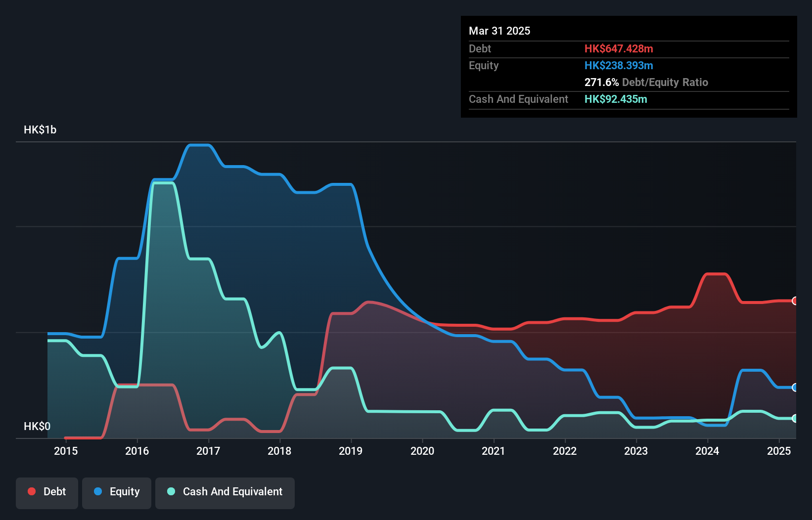Click the 2022 x-axis label
Viewport: 812px width, 520px height.
[x=565, y=451]
